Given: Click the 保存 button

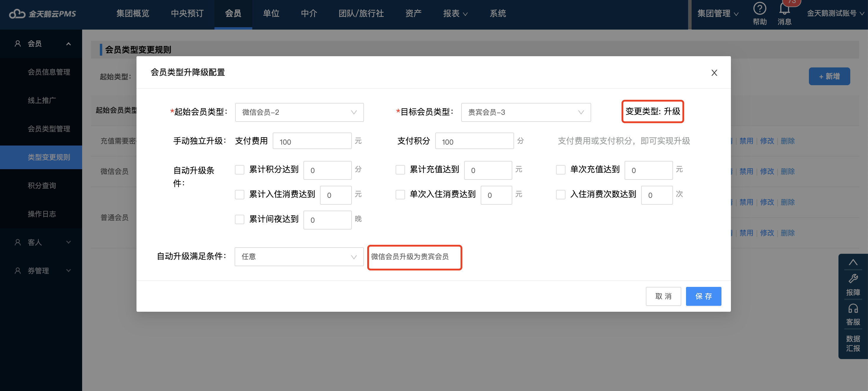Looking at the screenshot, I should (703, 296).
